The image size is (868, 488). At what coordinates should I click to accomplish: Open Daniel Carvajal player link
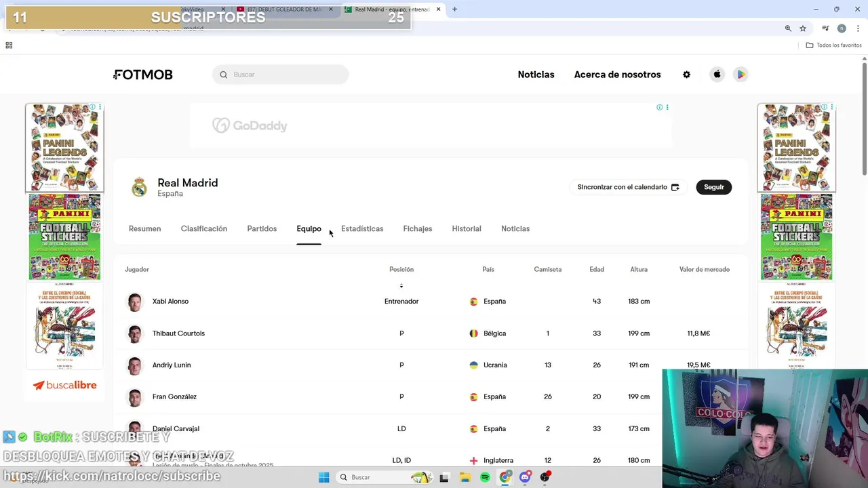click(176, 429)
